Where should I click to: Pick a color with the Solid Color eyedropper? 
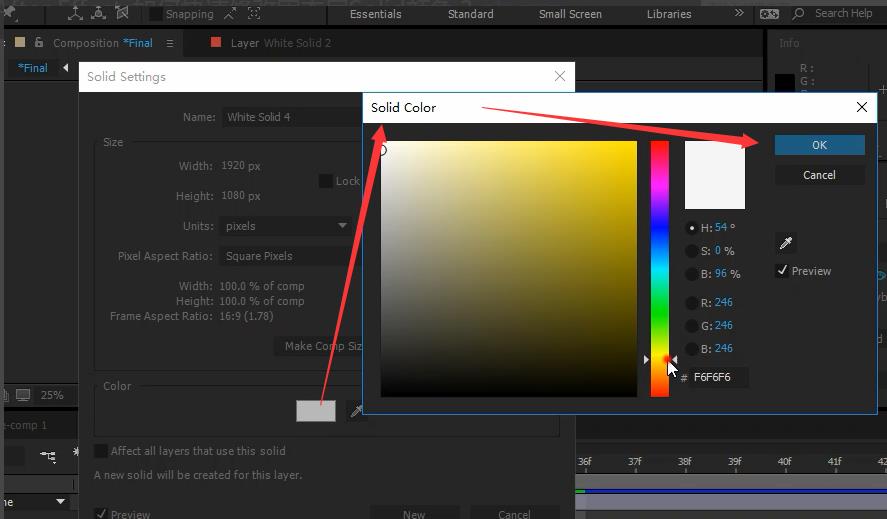(x=786, y=243)
